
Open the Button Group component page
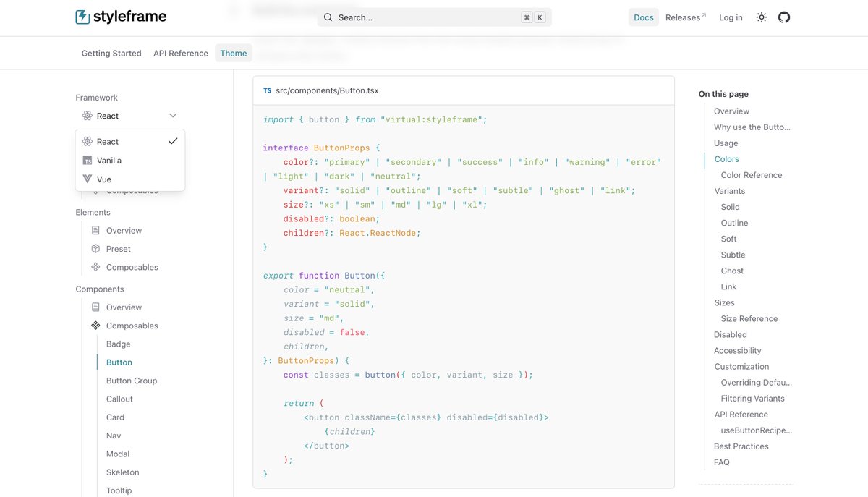click(x=132, y=381)
